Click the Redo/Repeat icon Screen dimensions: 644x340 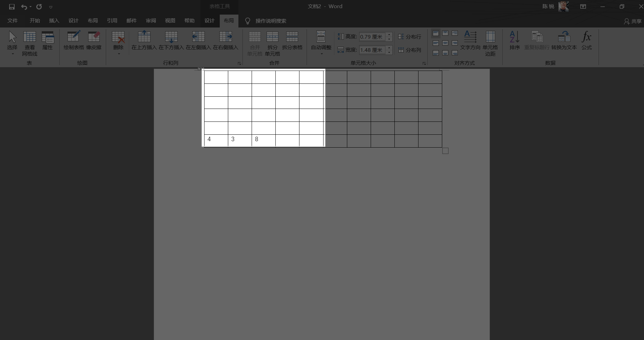[39, 7]
